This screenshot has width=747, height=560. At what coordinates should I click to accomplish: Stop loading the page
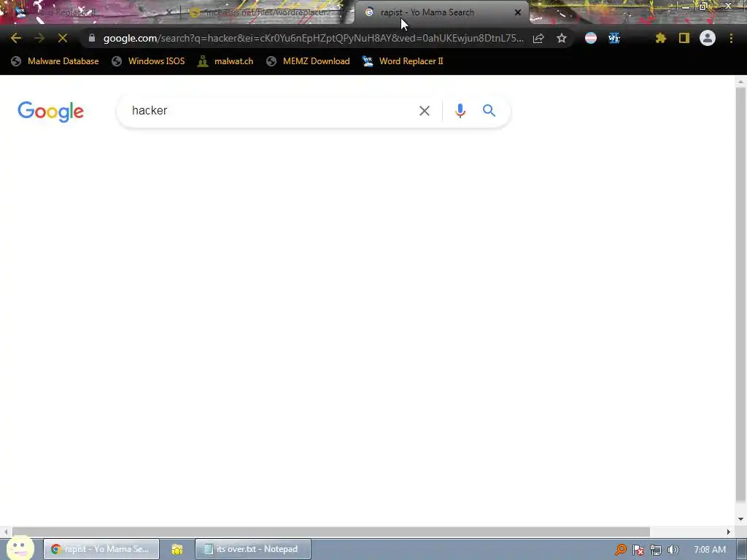point(63,38)
